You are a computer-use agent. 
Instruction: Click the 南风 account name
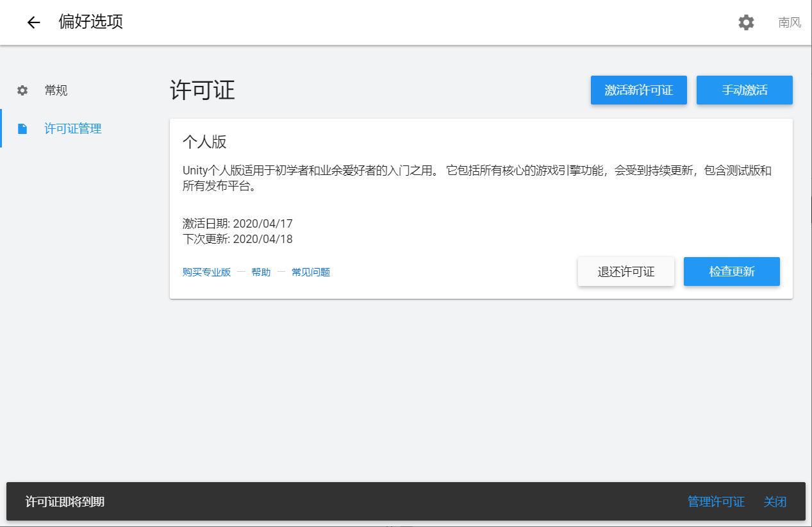(788, 22)
